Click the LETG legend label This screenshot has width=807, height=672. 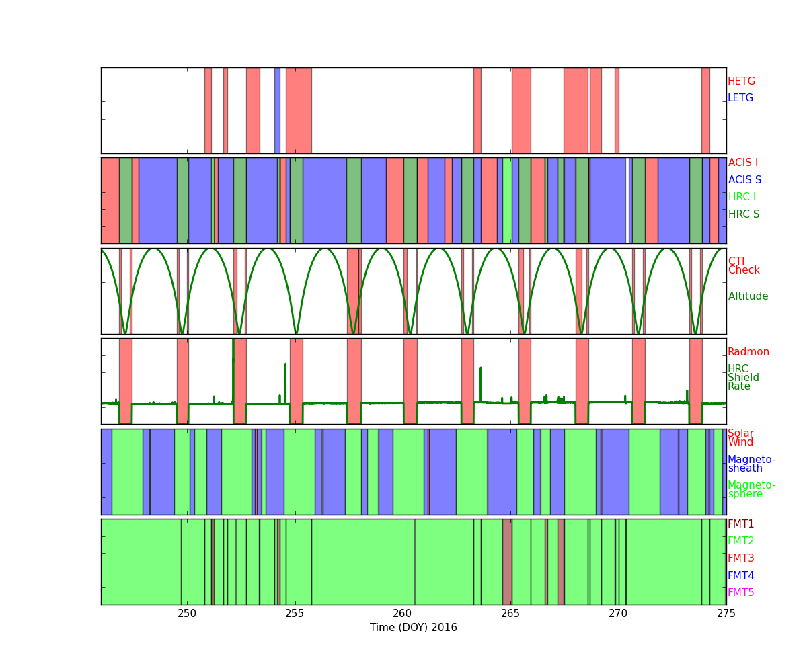pyautogui.click(x=740, y=98)
